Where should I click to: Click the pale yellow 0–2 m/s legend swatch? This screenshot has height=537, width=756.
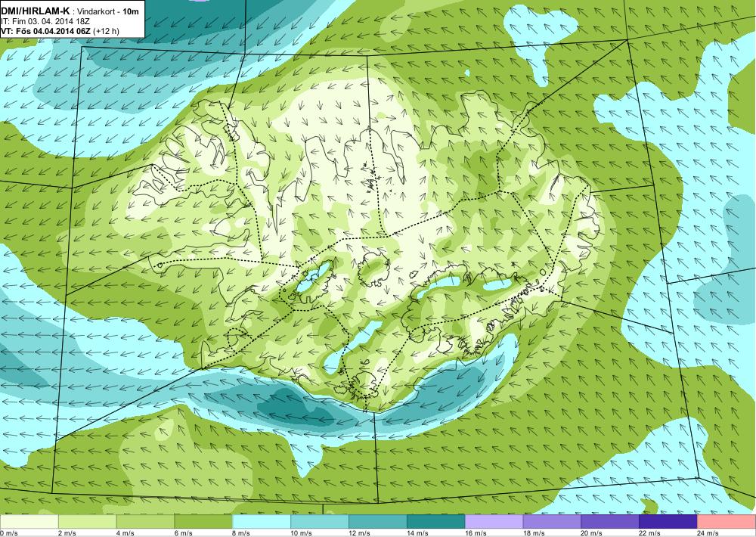click(x=29, y=522)
